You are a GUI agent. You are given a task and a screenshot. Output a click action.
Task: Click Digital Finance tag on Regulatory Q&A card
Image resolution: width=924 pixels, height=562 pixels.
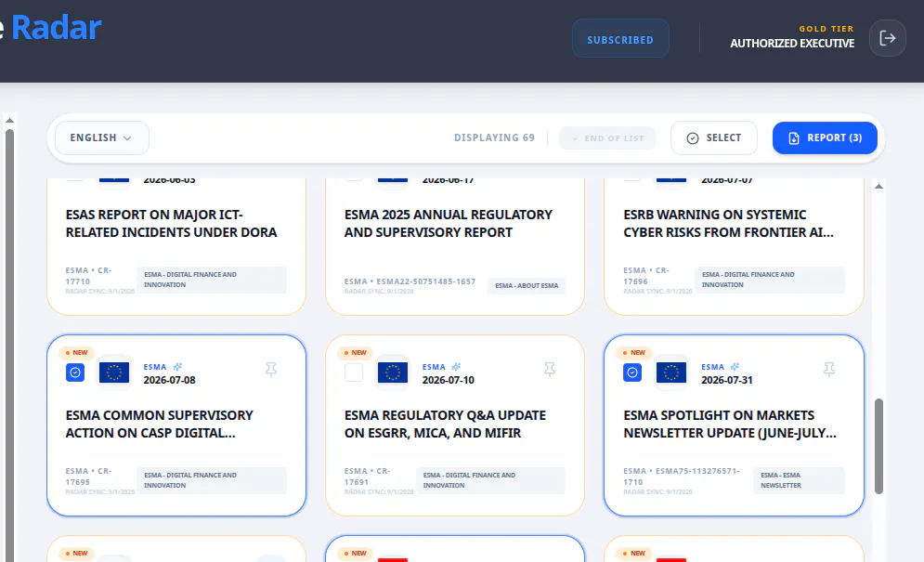point(490,480)
